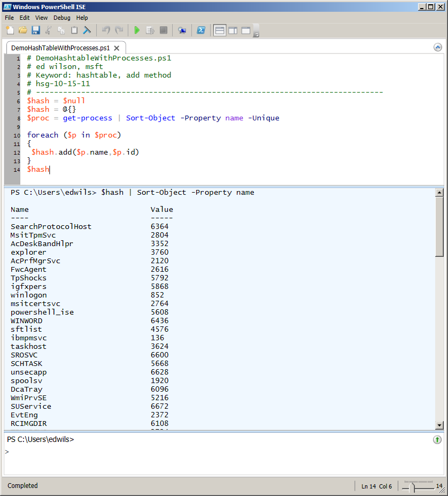This screenshot has width=448, height=496.
Task: Close the DemoHashTableWithProcesses.ps1 tab
Action: 117,48
